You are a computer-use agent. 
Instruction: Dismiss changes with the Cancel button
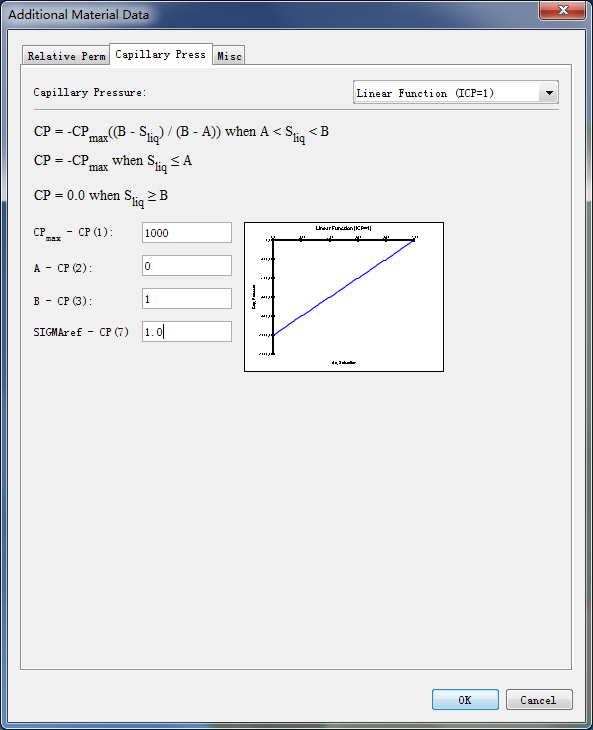[539, 700]
